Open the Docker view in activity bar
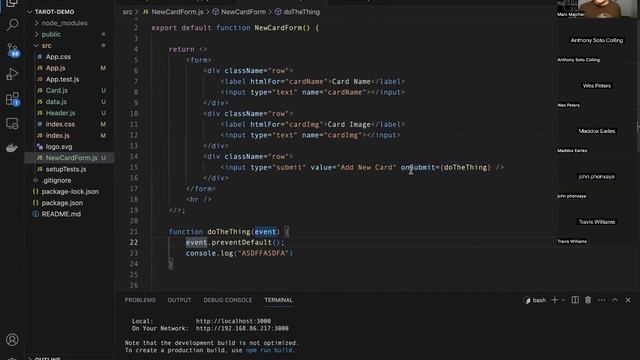Screen dimensions: 640x360 12,148
